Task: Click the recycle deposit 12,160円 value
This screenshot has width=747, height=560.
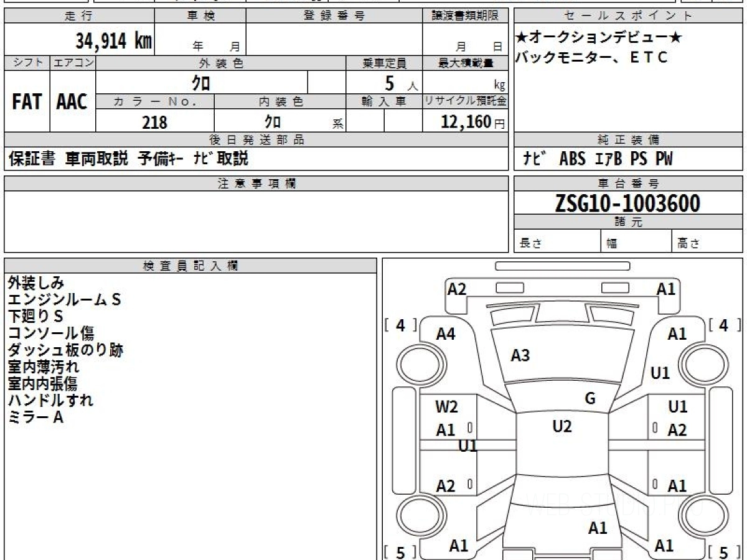Action: (x=474, y=122)
